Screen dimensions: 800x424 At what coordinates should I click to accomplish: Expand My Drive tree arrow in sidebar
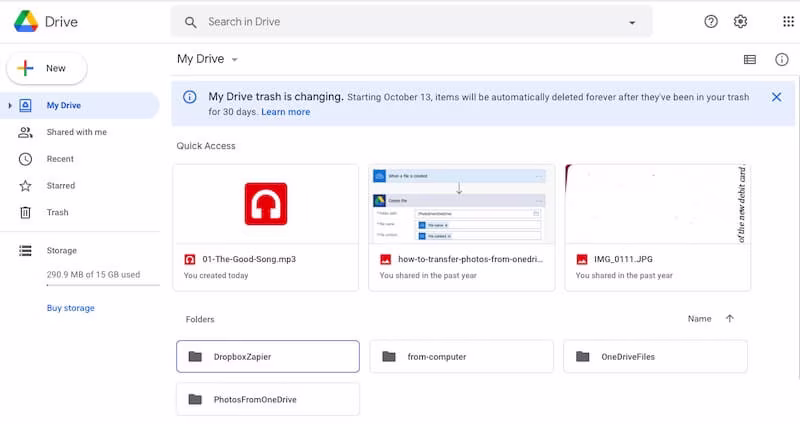10,105
